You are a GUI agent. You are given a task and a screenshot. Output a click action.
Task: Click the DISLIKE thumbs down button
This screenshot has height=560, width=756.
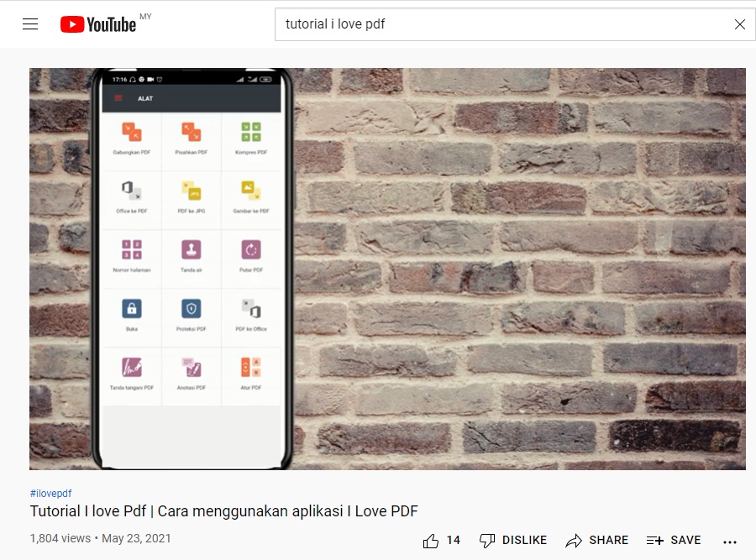(x=513, y=540)
